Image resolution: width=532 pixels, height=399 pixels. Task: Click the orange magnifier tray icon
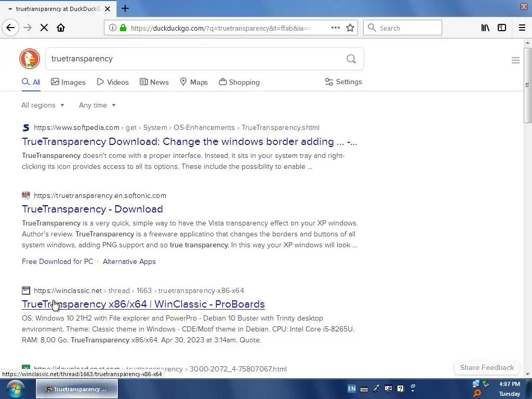point(477,394)
